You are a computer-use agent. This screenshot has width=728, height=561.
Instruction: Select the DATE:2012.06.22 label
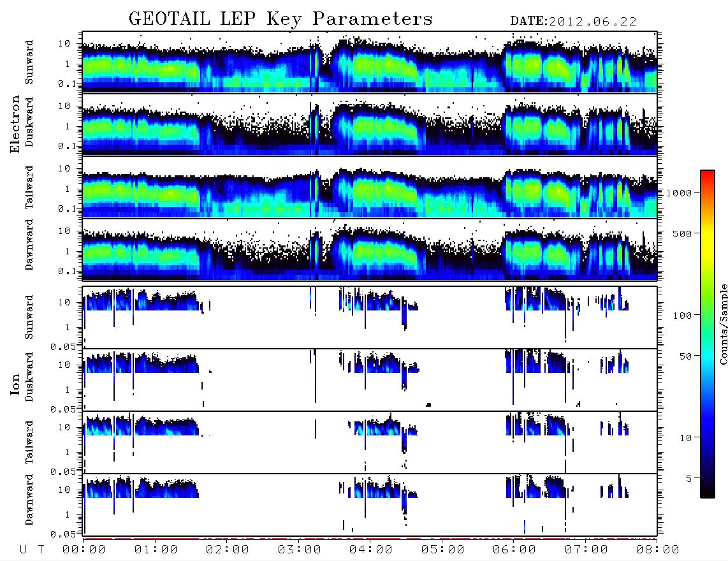click(x=573, y=22)
